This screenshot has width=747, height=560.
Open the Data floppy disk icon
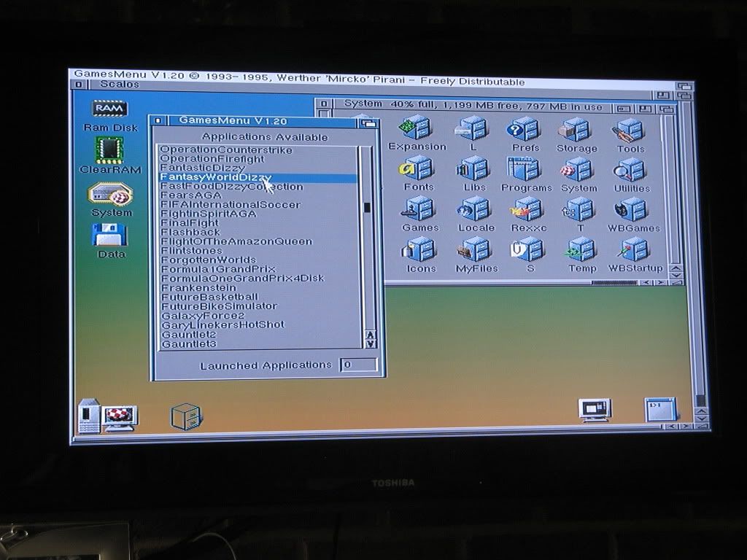(x=109, y=235)
